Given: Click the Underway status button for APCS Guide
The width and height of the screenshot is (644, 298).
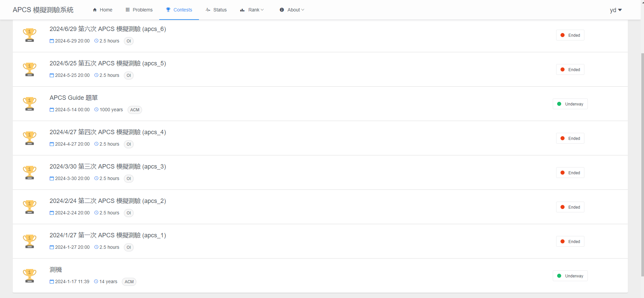Looking at the screenshot, I should (570, 104).
